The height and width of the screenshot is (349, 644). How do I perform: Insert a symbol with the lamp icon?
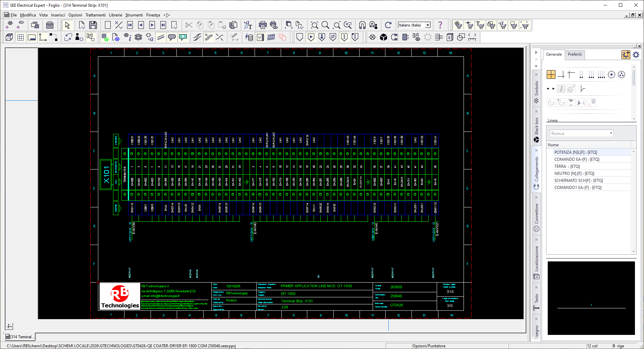click(372, 37)
